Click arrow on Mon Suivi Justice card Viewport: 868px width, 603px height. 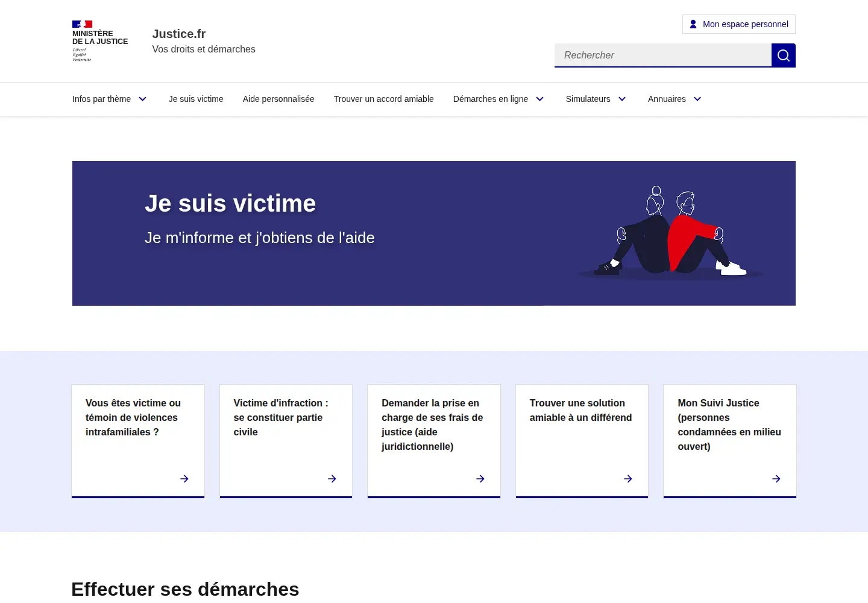pos(776,479)
